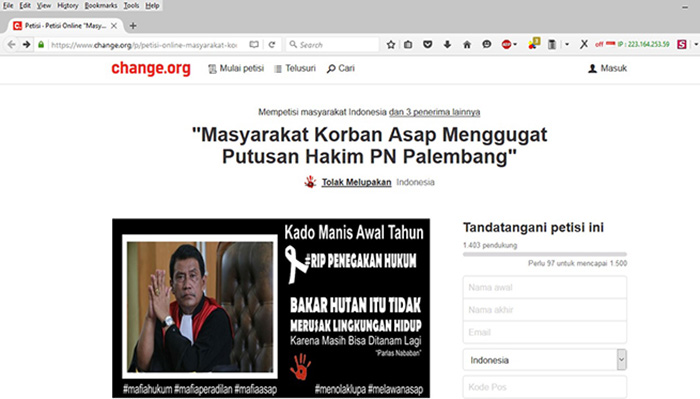The image size is (700, 399).
Task: Open reader view from the address bar
Action: (x=254, y=45)
